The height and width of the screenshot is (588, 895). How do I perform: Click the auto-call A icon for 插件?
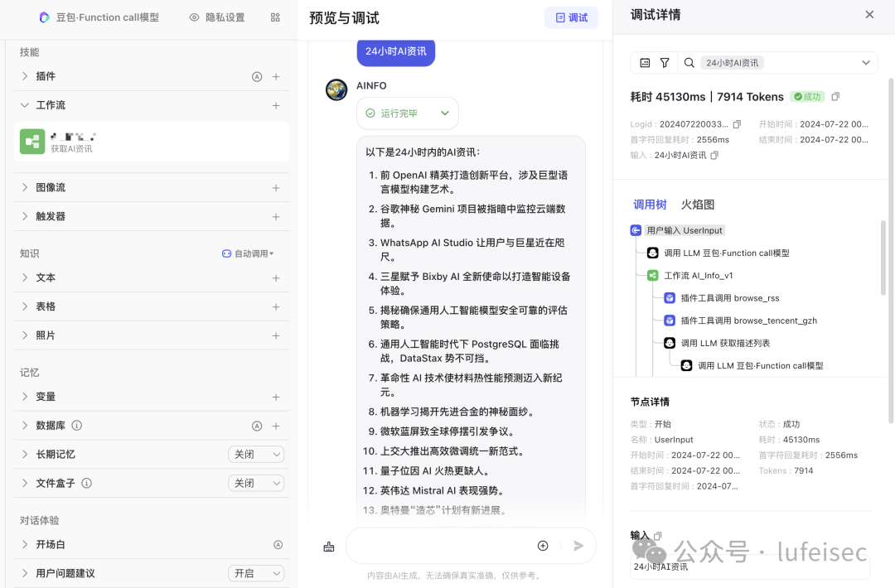257,76
